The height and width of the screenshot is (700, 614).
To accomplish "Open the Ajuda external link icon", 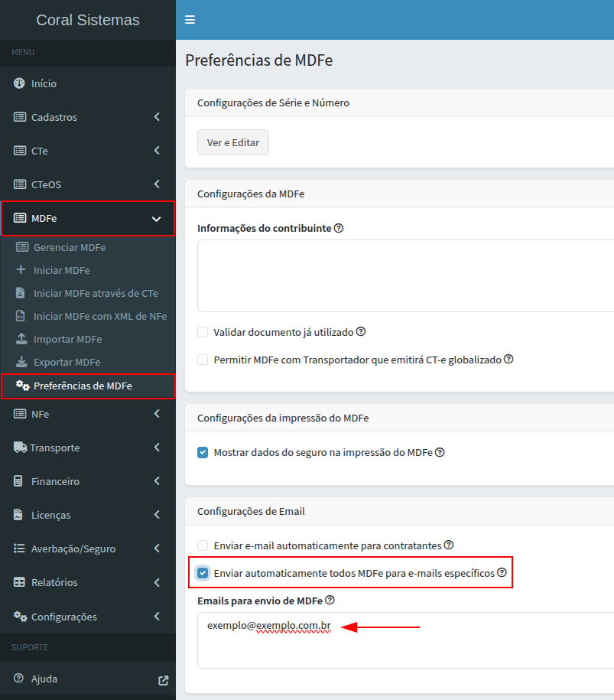I will [x=163, y=679].
